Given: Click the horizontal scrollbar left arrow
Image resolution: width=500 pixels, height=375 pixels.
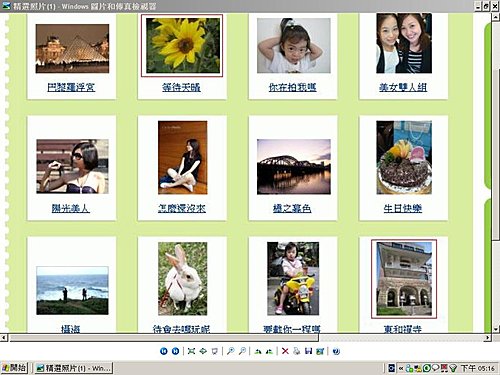Looking at the screenshot, I should [x=3, y=338].
